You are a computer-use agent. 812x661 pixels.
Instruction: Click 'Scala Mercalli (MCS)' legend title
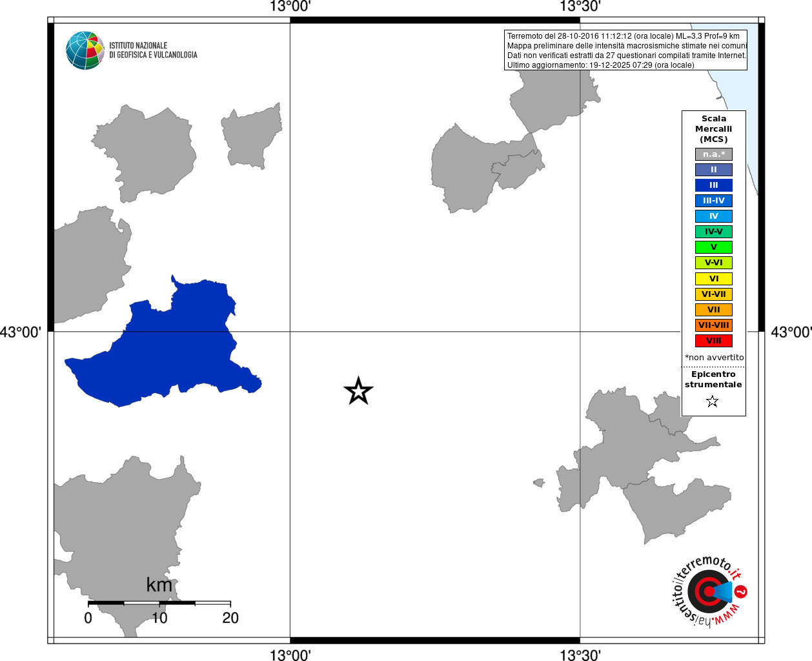(713, 129)
